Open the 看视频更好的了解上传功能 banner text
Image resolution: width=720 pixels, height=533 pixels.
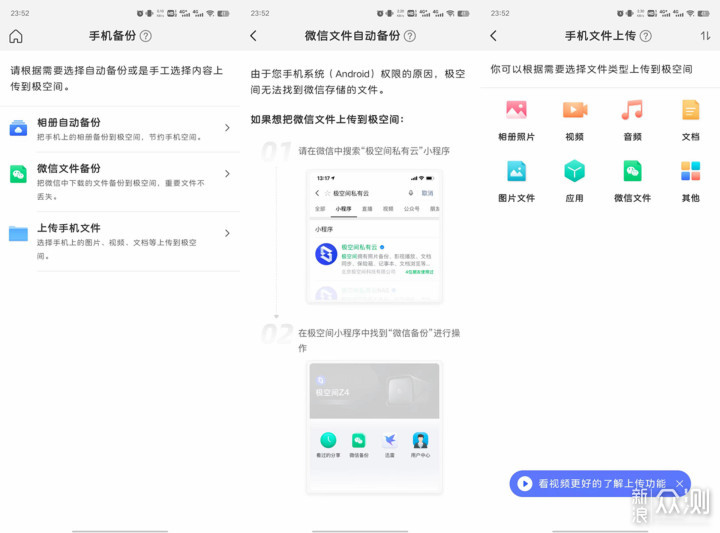[x=602, y=483]
